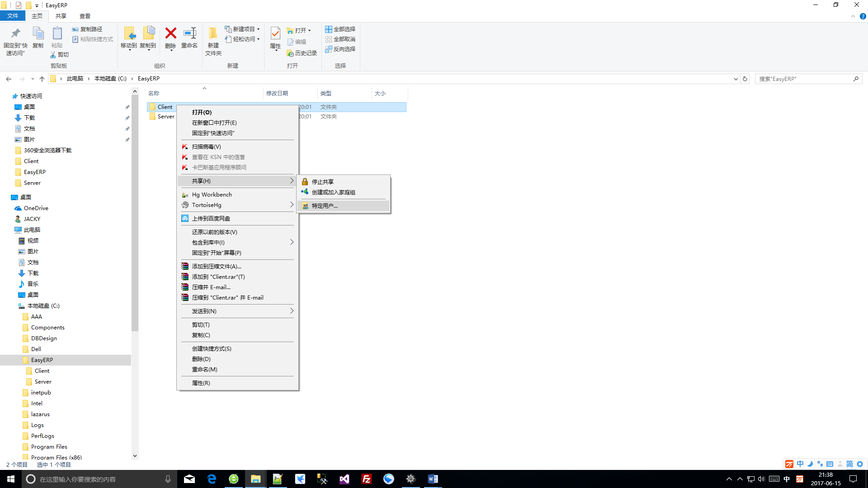Switch to the View (查看) ribbon tab
The width and height of the screenshot is (868, 488).
tap(85, 16)
